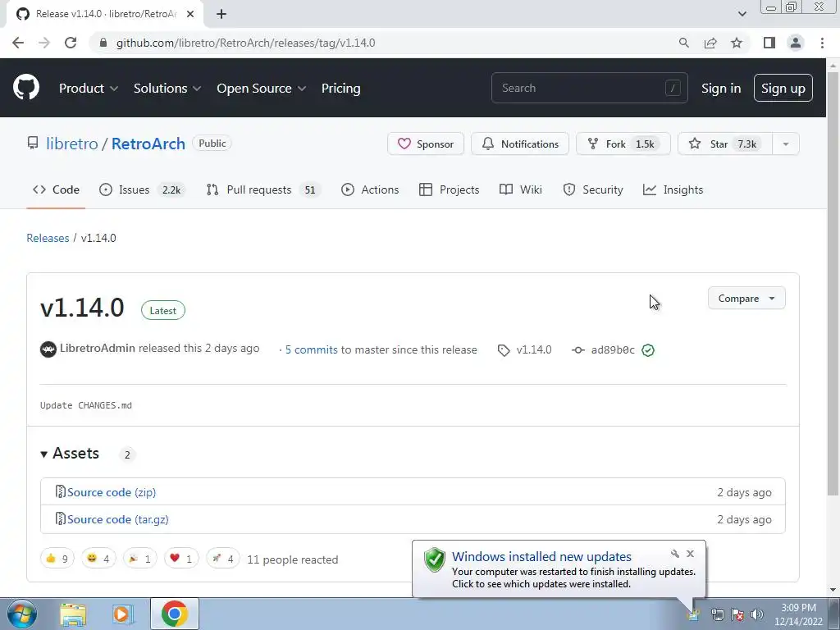Download Source code (tar.gz)
840x630 pixels.
(x=118, y=519)
